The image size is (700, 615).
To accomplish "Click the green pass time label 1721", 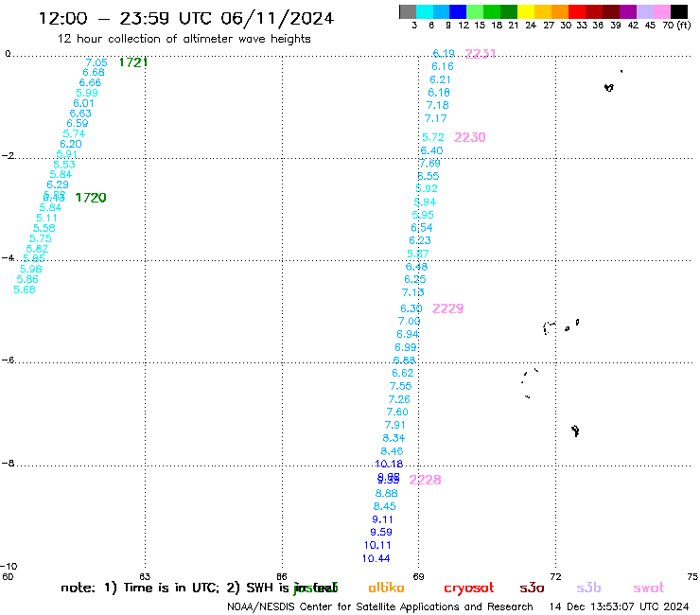I will (x=133, y=62).
